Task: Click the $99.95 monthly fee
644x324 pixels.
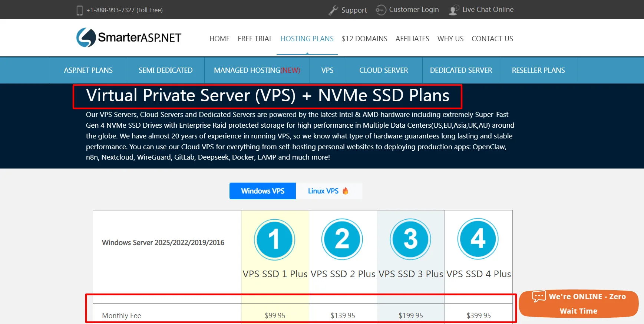Action: coord(275,315)
